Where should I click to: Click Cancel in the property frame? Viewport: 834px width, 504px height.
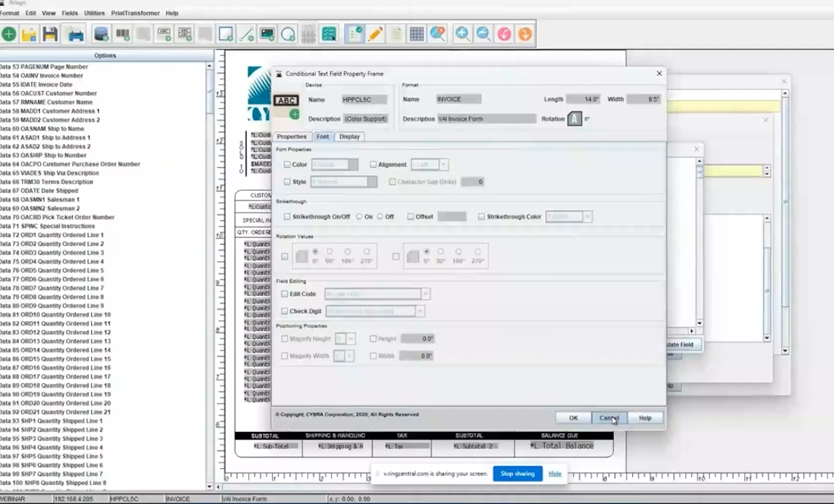[609, 418]
